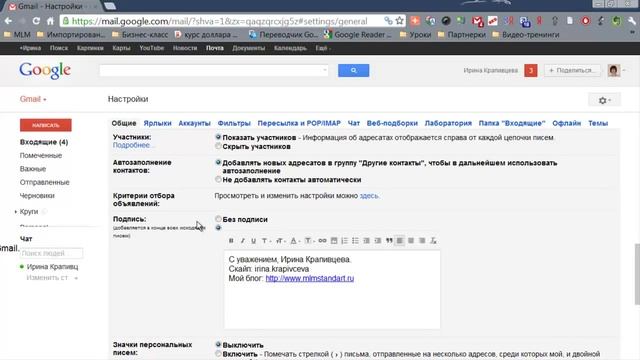
Task: Reload the page in browser
Action: (36, 21)
